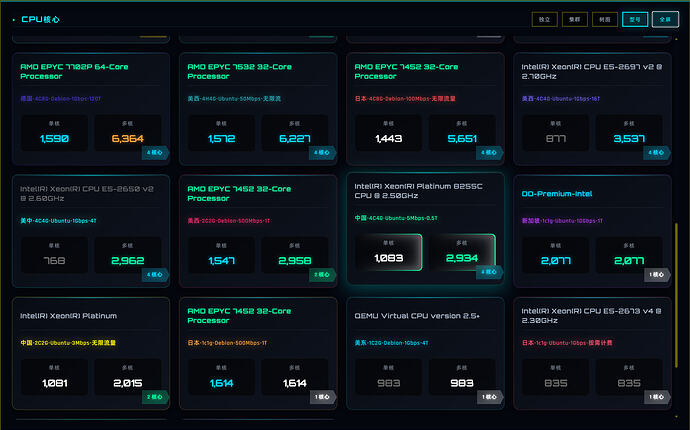Open the Xeon E5-2650 v2 card title
Image resolution: width=690 pixels, height=430 pixels.
click(87, 193)
